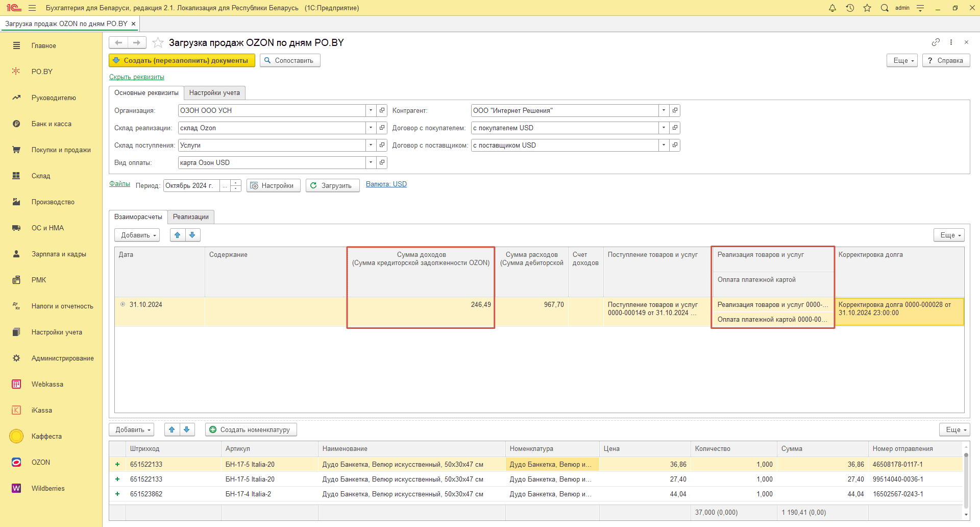Screen dimensions: 980x527
Task: Switch to Основные реквизиты tab
Action: pyautogui.click(x=146, y=92)
